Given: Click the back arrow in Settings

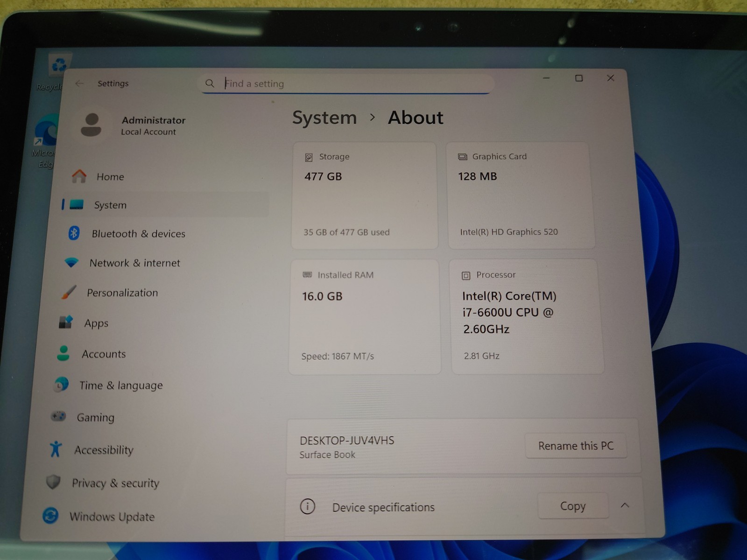Looking at the screenshot, I should click(79, 83).
